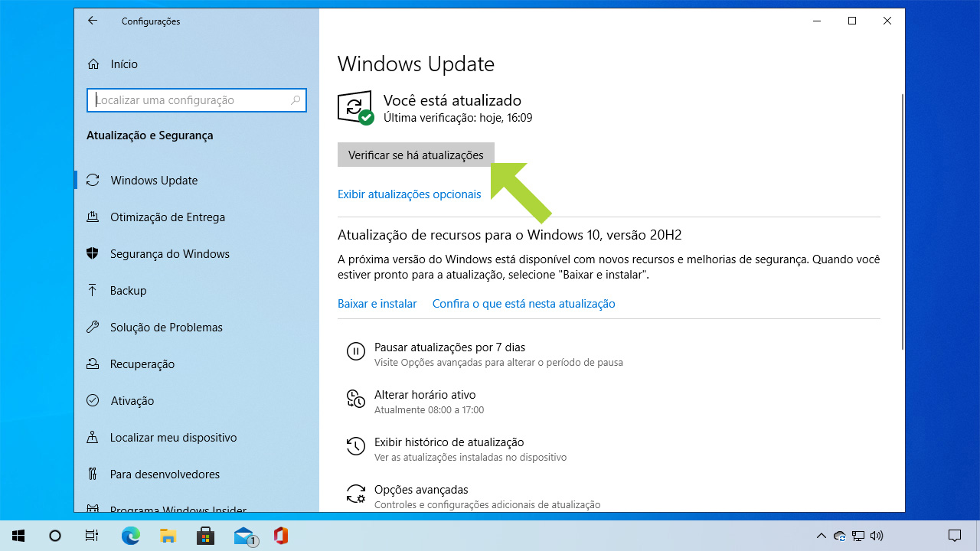Image resolution: width=980 pixels, height=551 pixels.
Task: Click Baixar e instalar link
Action: [x=377, y=304]
